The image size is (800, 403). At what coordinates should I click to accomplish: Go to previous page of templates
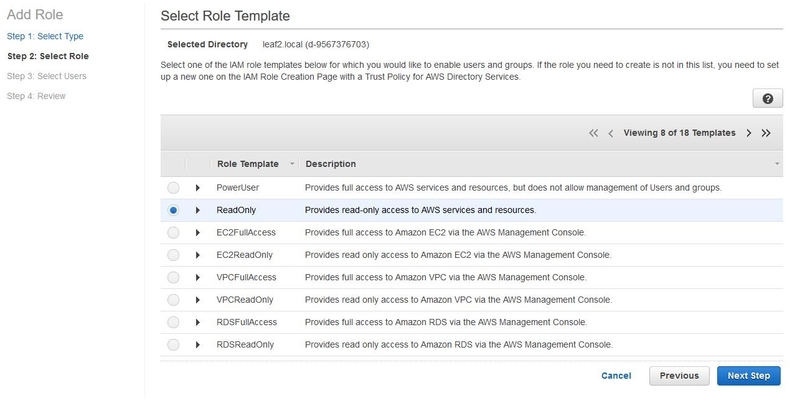[x=611, y=133]
